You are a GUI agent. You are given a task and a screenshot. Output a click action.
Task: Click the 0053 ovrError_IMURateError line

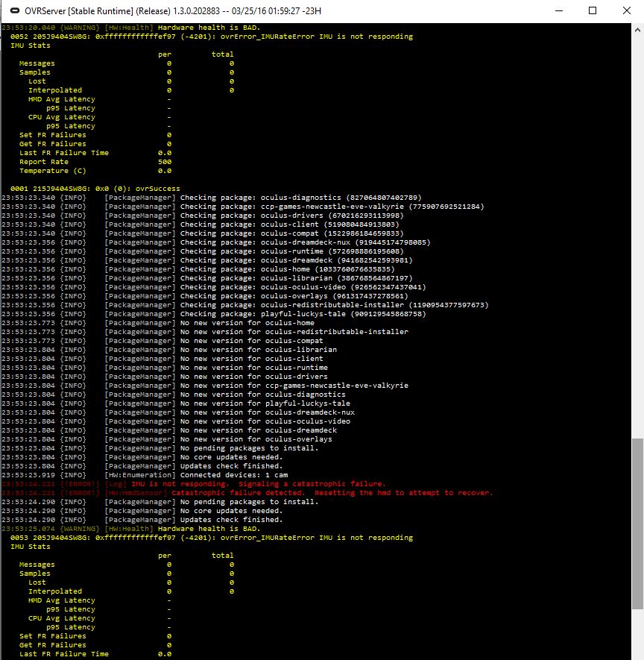pos(212,538)
